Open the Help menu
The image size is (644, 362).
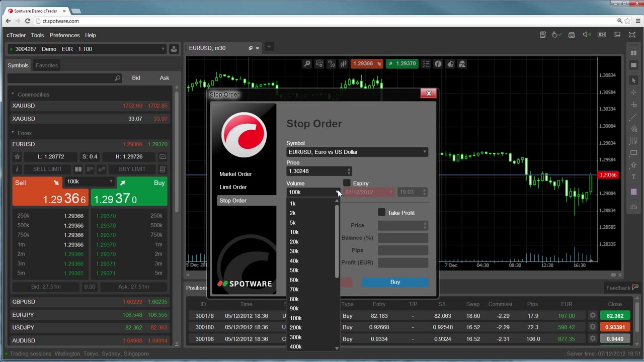(x=91, y=35)
